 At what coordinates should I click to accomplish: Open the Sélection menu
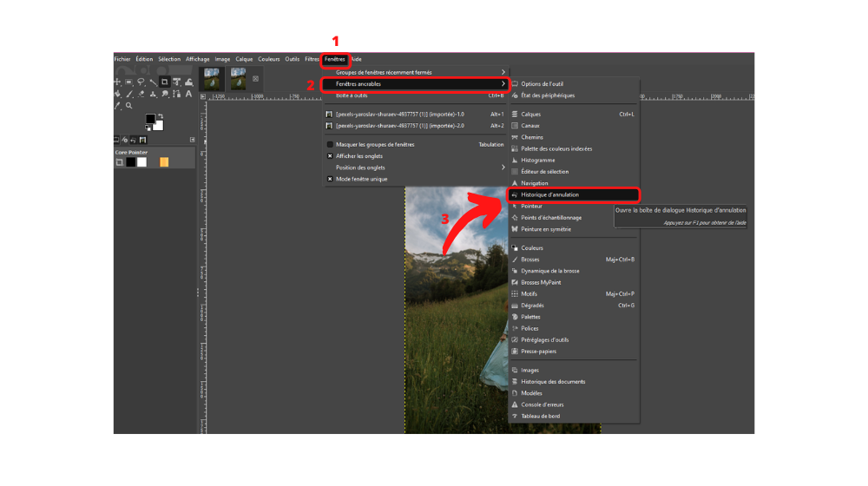[169, 59]
